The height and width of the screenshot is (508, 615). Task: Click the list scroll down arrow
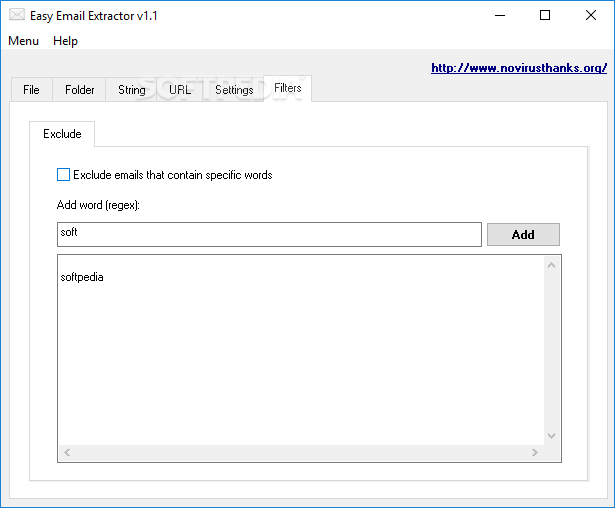pos(551,436)
